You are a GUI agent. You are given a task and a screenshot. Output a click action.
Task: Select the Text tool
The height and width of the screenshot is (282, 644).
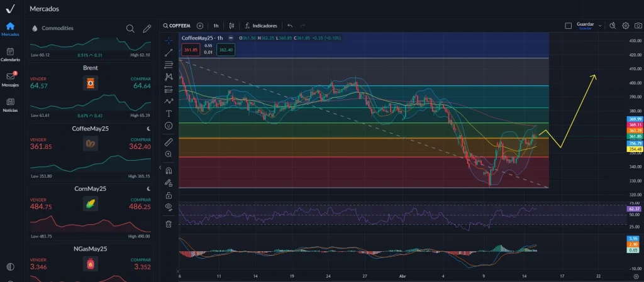(x=169, y=113)
